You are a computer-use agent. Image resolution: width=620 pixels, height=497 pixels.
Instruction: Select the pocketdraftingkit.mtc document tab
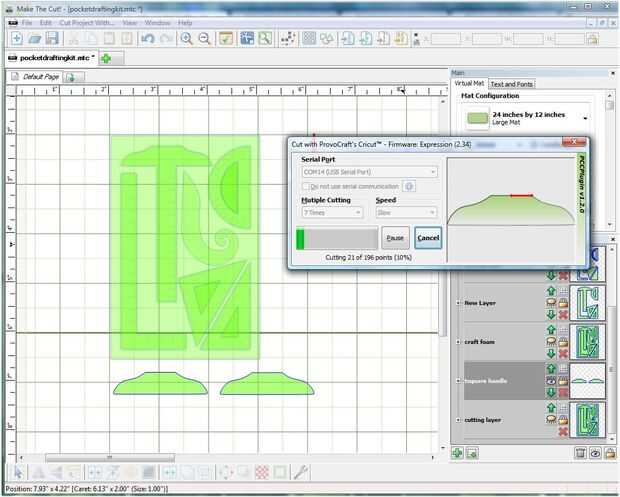tap(51, 58)
